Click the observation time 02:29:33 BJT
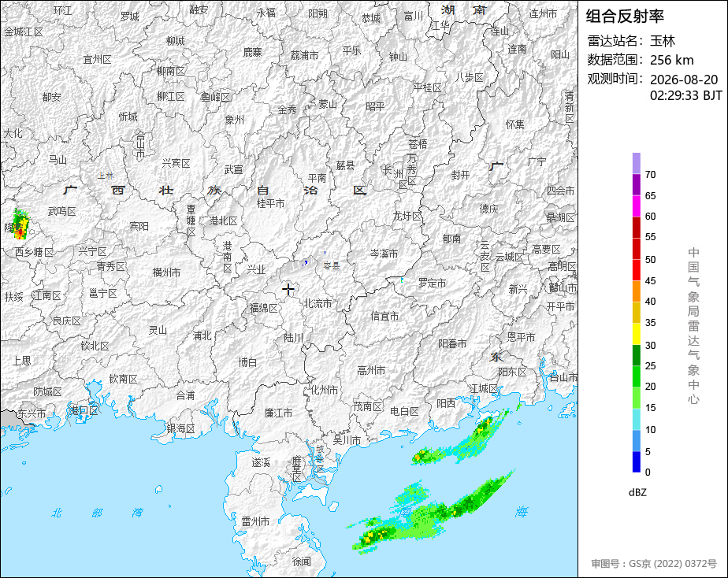The image size is (728, 578). click(685, 95)
